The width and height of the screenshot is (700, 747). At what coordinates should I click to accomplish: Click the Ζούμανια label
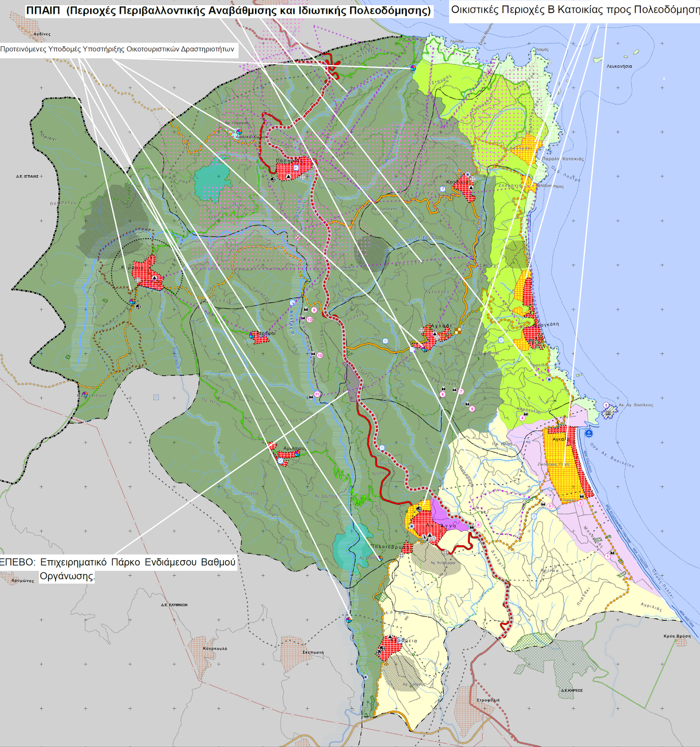tap(509, 185)
